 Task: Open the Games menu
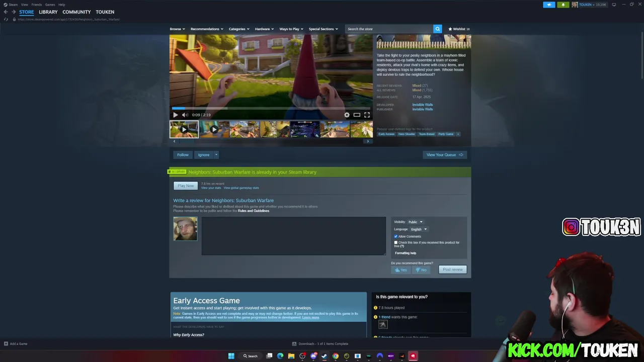coord(50,5)
